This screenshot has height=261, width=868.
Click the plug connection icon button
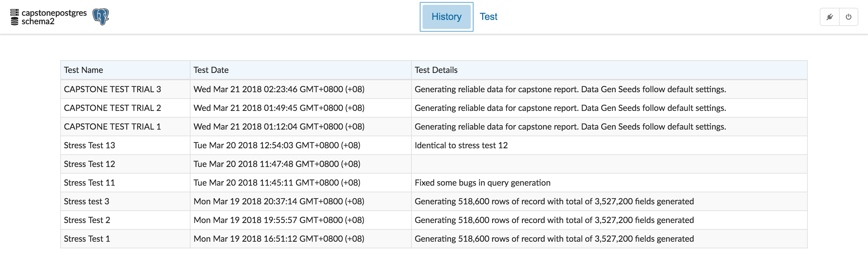[x=830, y=17]
